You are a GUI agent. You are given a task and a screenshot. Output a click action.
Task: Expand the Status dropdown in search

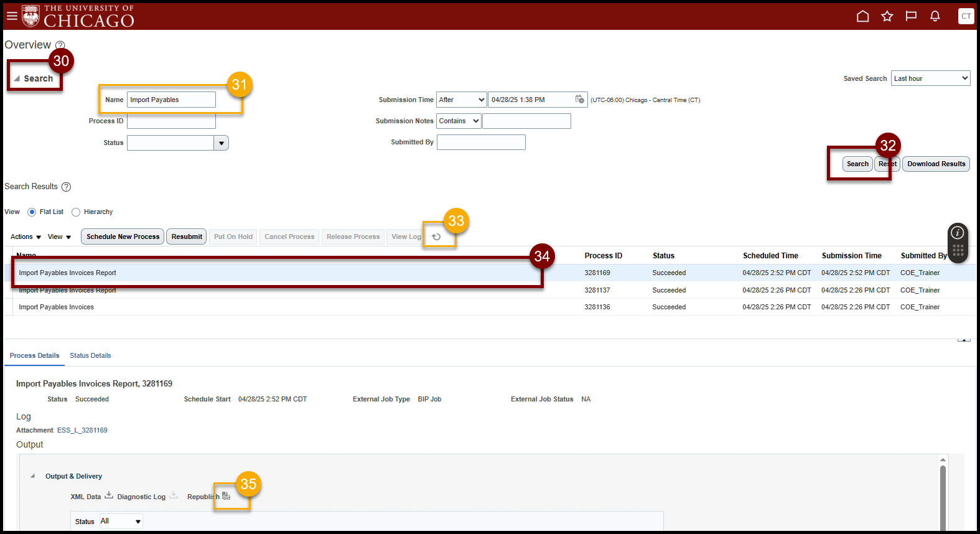click(x=221, y=143)
